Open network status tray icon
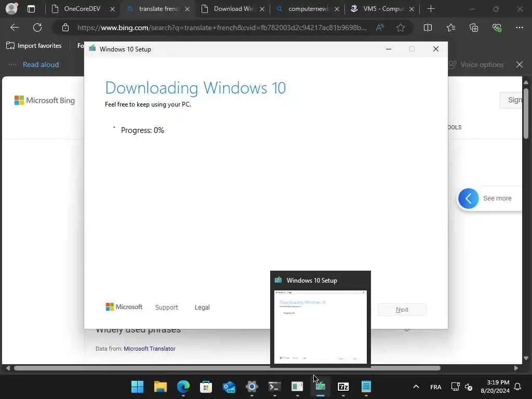This screenshot has height=399, width=532. pos(456,387)
